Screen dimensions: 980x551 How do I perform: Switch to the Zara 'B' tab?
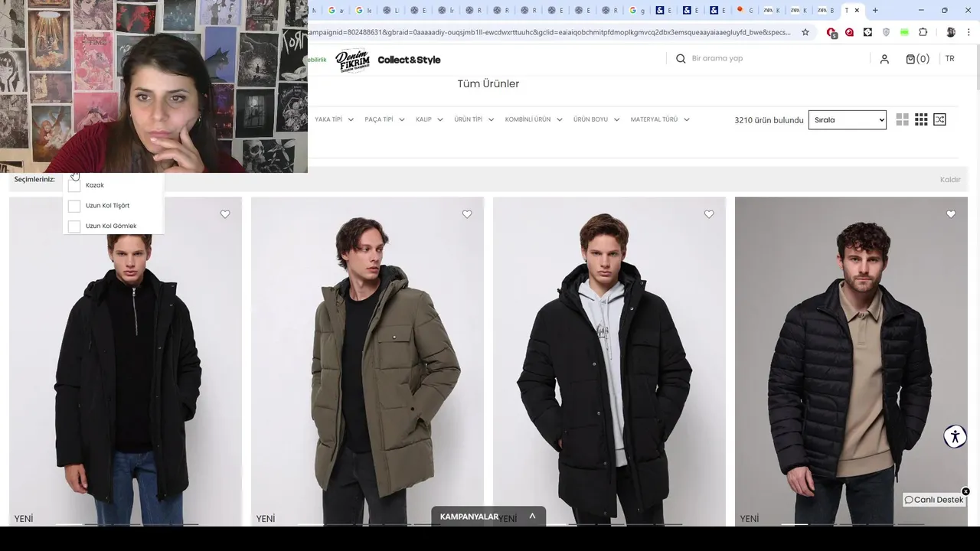(x=826, y=10)
